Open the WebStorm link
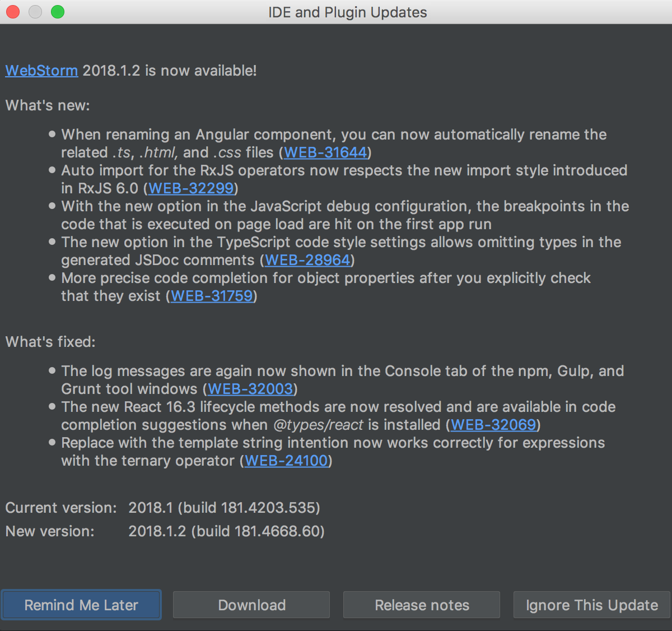The height and width of the screenshot is (631, 672). point(41,71)
